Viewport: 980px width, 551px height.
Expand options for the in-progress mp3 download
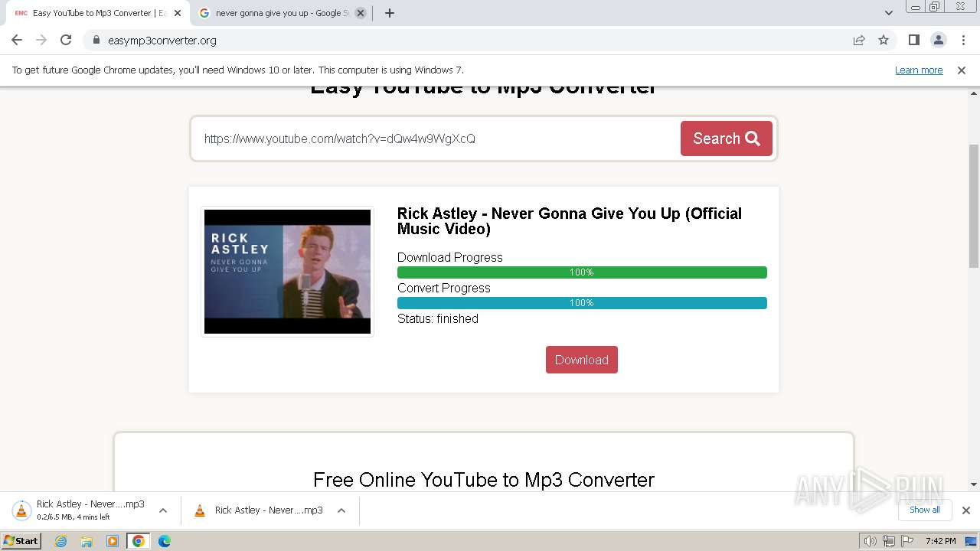coord(163,510)
